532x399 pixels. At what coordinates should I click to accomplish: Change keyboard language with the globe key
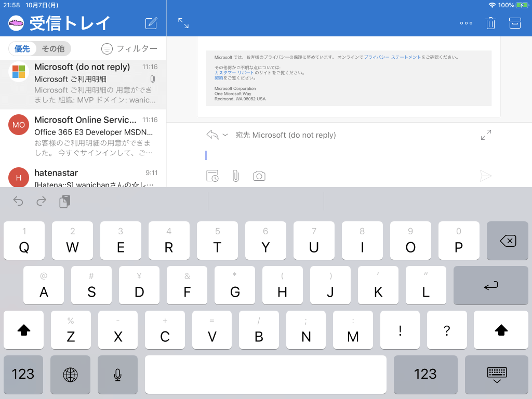tap(70, 374)
